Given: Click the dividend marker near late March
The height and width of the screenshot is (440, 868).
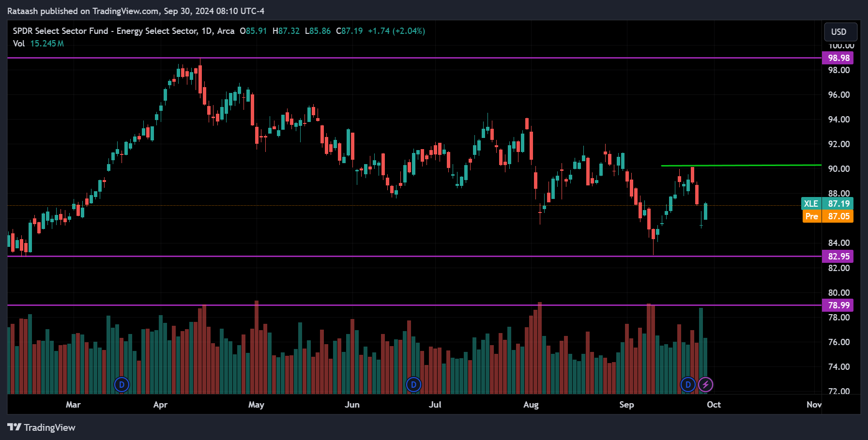Looking at the screenshot, I should 122,385.
